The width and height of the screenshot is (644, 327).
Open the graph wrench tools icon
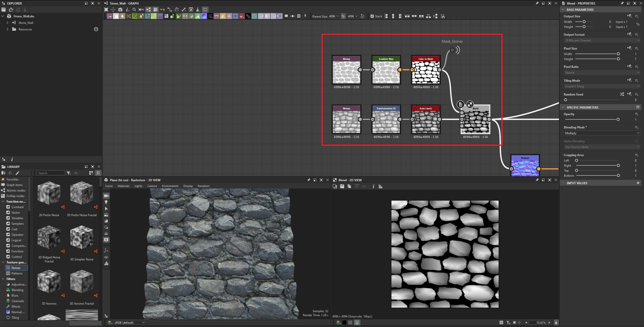click(x=184, y=10)
